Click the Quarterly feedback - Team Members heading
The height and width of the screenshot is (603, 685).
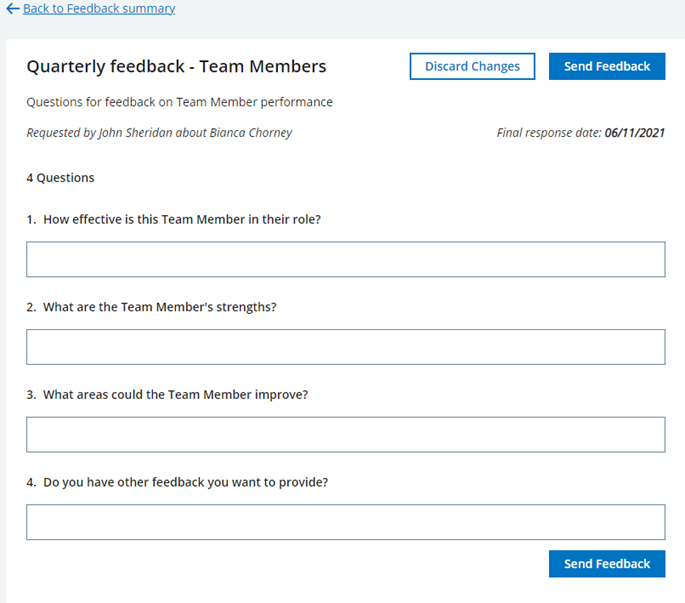(176, 67)
